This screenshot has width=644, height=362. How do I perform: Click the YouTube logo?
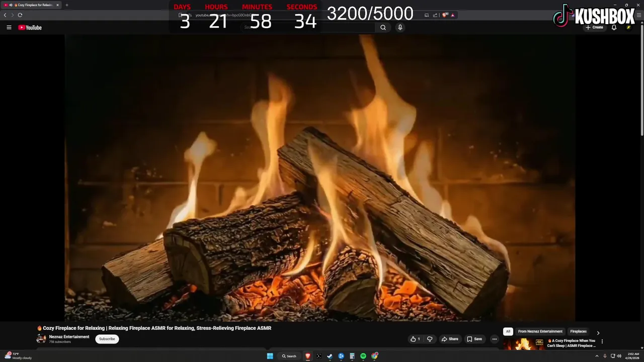[x=30, y=28]
